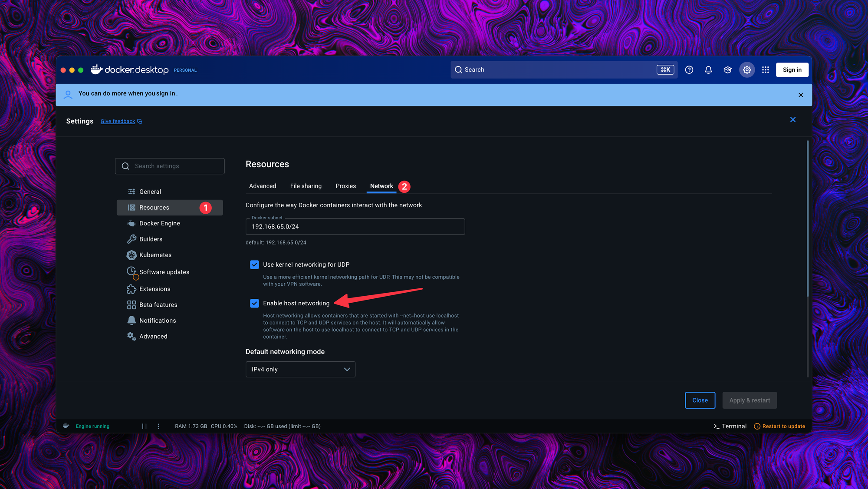This screenshot has width=868, height=489.
Task: Click the CPU 0.40% indicator
Action: [x=224, y=426]
